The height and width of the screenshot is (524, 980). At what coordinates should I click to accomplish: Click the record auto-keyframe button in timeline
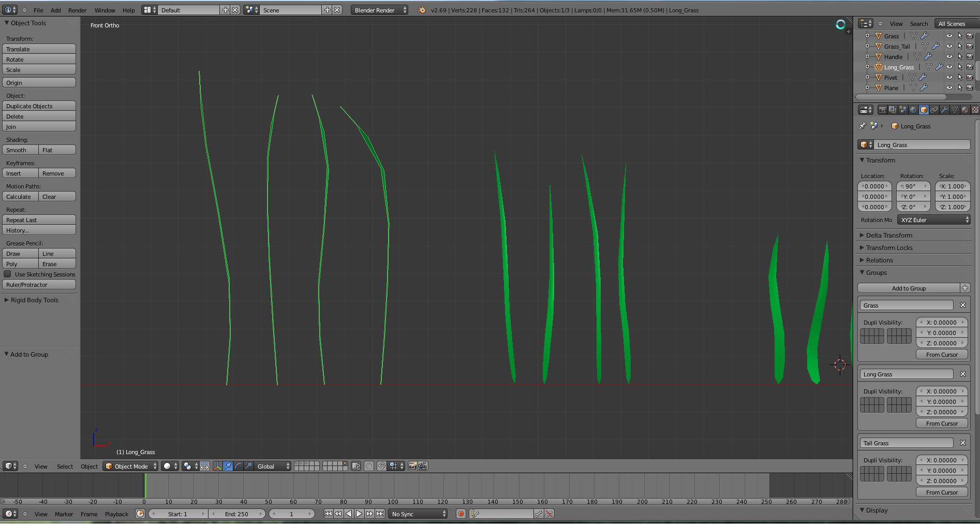pos(461,514)
